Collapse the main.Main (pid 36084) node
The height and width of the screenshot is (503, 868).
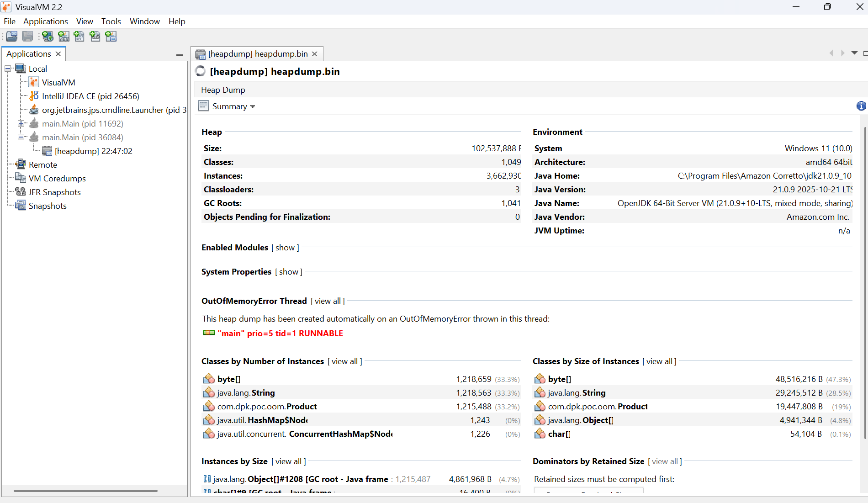(21, 138)
